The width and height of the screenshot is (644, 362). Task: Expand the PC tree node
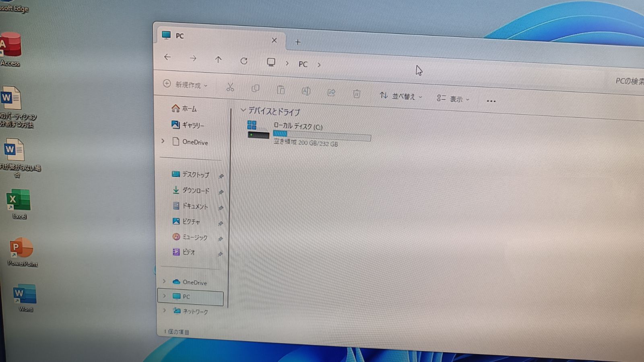pos(164,296)
